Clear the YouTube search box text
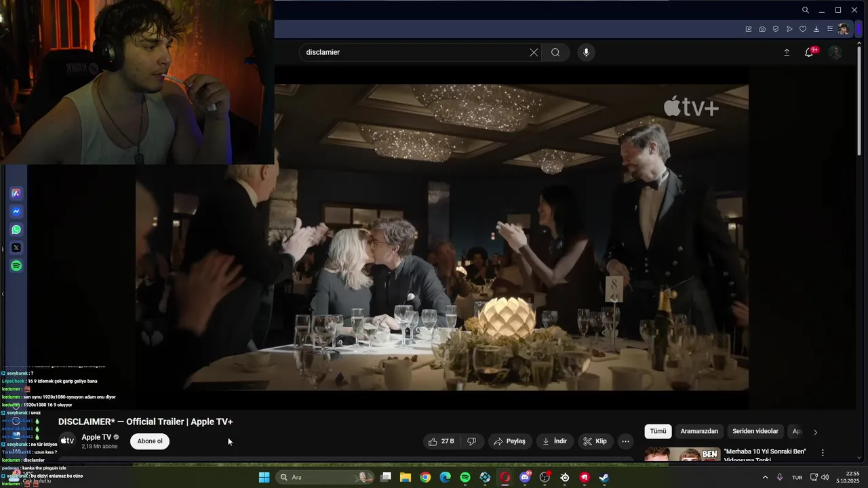868x488 pixels. pyautogui.click(x=534, y=52)
